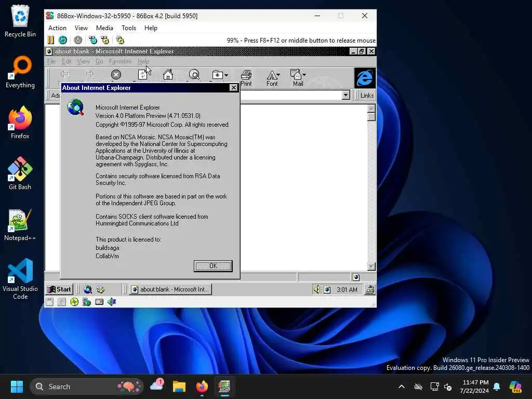Screen dimensions: 532x399
Task: Click the Internet Explorer 'e' logo
Action: point(365,78)
